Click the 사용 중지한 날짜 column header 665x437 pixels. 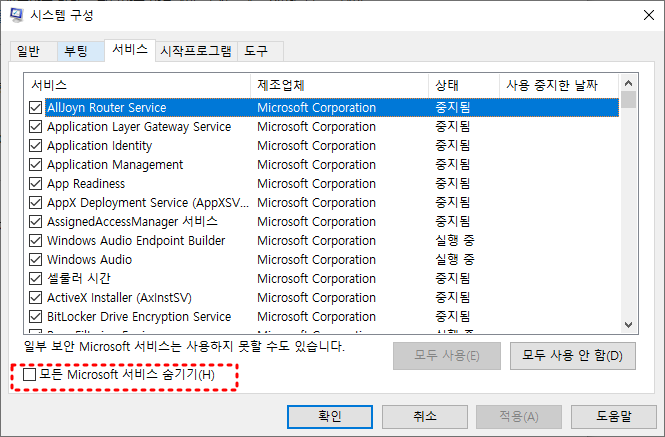click(559, 85)
